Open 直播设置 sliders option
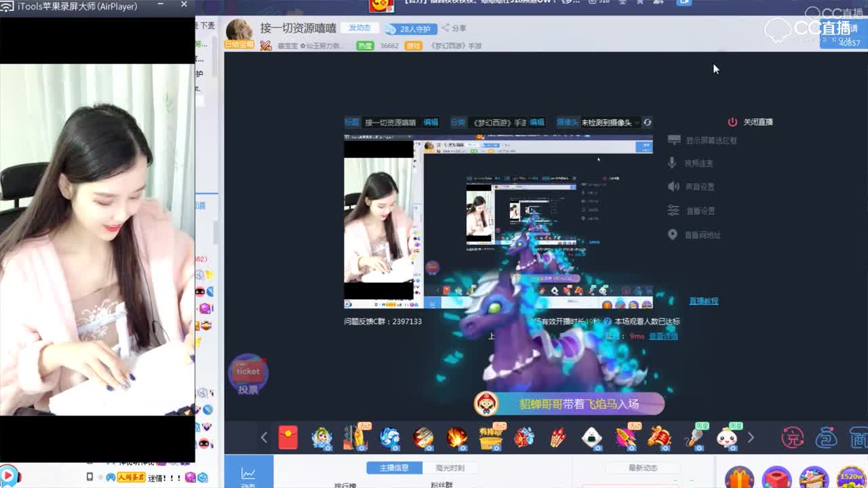The height and width of the screenshot is (488, 868). (x=692, y=211)
